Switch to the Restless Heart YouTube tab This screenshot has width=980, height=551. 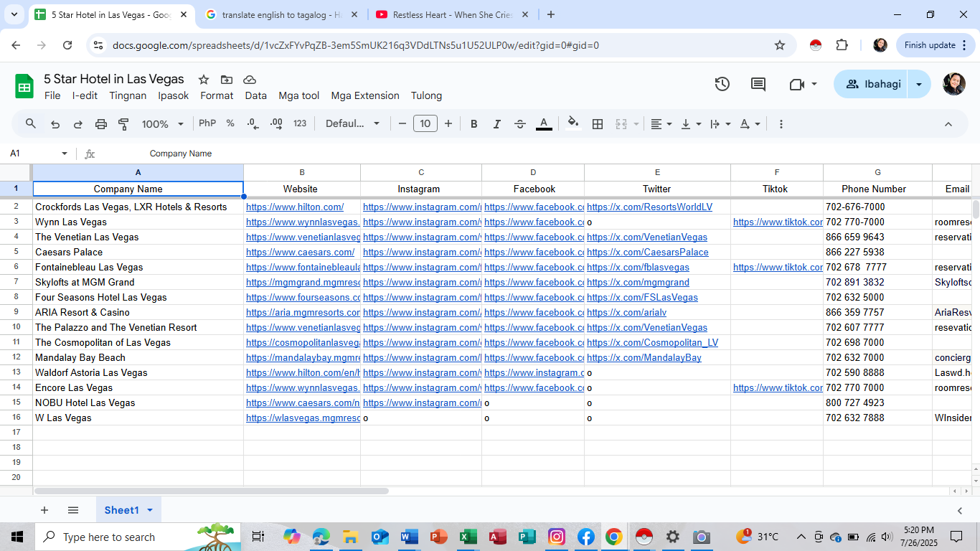(x=453, y=15)
